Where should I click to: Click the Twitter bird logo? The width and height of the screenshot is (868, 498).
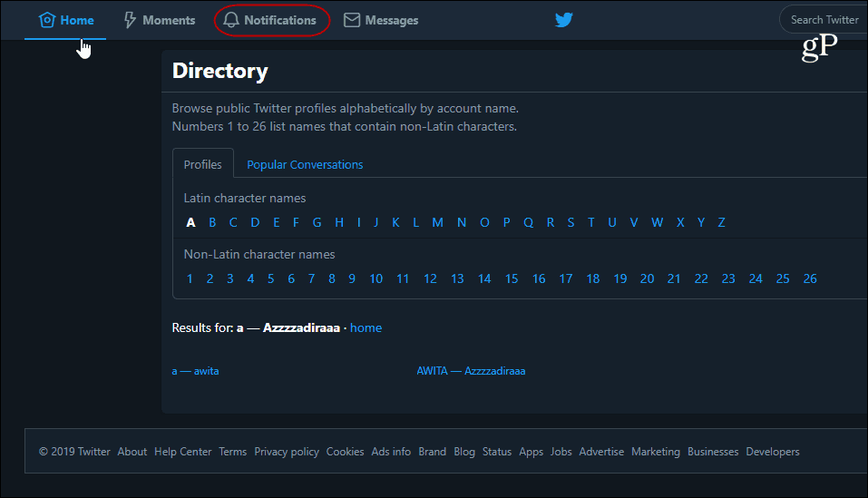click(x=563, y=20)
